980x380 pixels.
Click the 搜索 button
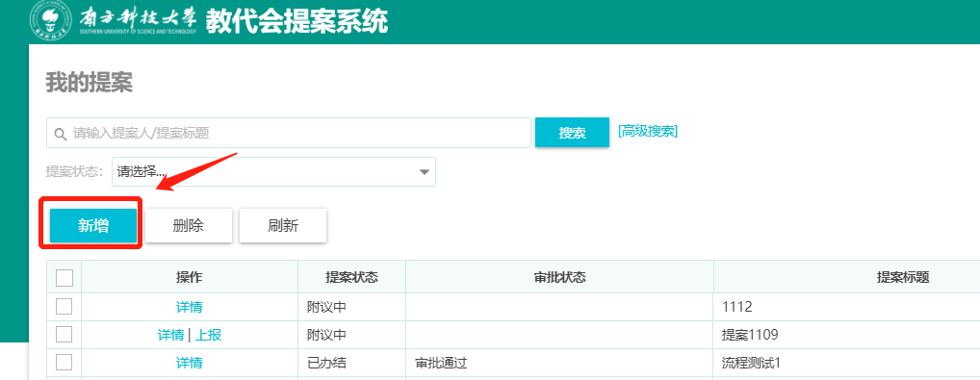(572, 133)
